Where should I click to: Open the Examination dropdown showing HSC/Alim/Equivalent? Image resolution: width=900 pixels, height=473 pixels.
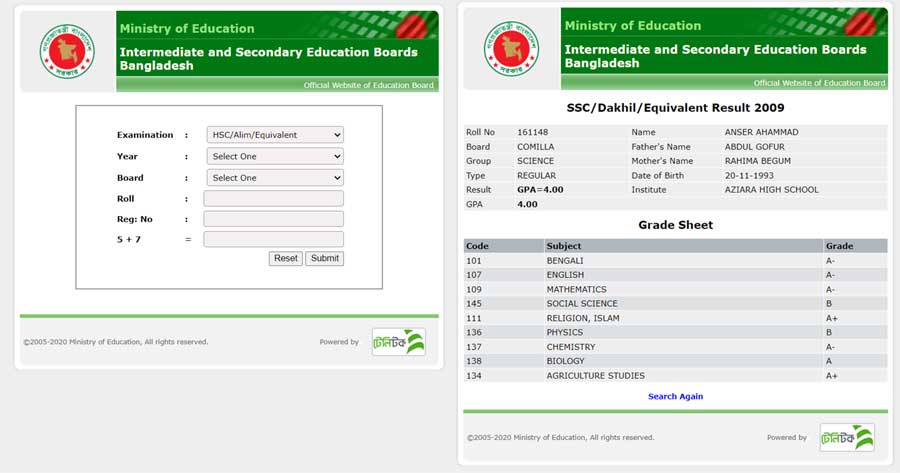[275, 135]
